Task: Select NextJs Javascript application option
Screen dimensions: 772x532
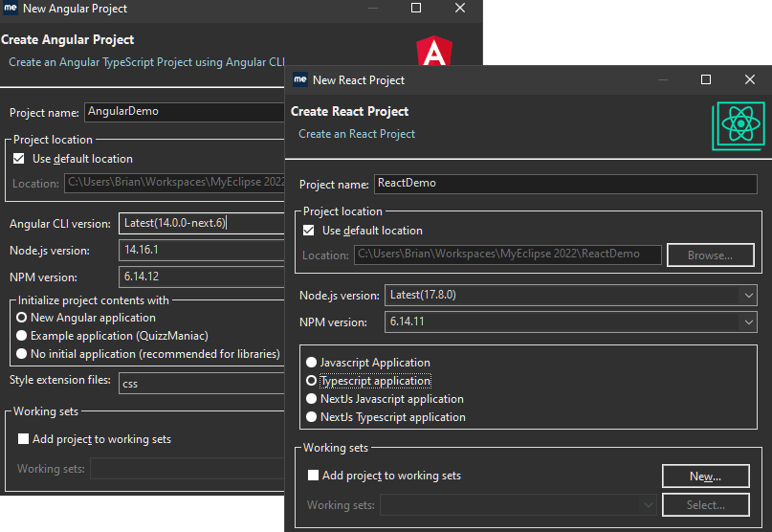Action: click(311, 399)
